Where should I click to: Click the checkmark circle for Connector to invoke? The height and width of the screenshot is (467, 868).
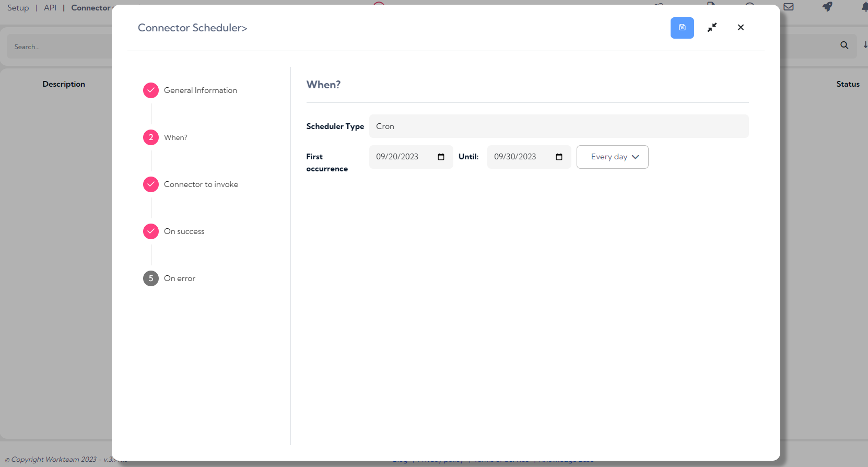coord(151,184)
